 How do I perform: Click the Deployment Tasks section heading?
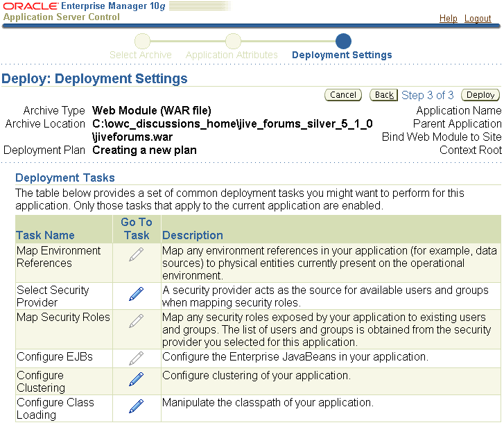(65, 177)
